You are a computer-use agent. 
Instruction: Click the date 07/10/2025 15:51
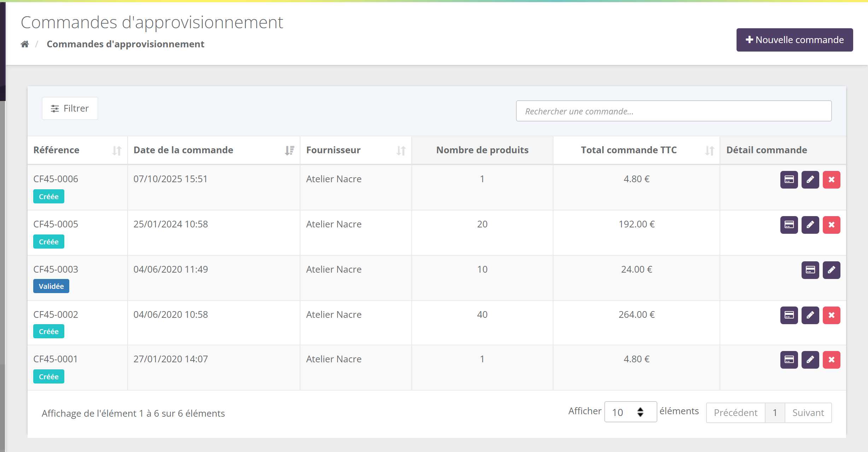click(x=170, y=179)
